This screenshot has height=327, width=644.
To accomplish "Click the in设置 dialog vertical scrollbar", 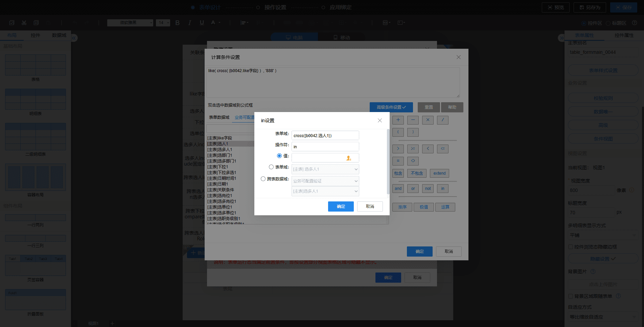I will (388, 162).
